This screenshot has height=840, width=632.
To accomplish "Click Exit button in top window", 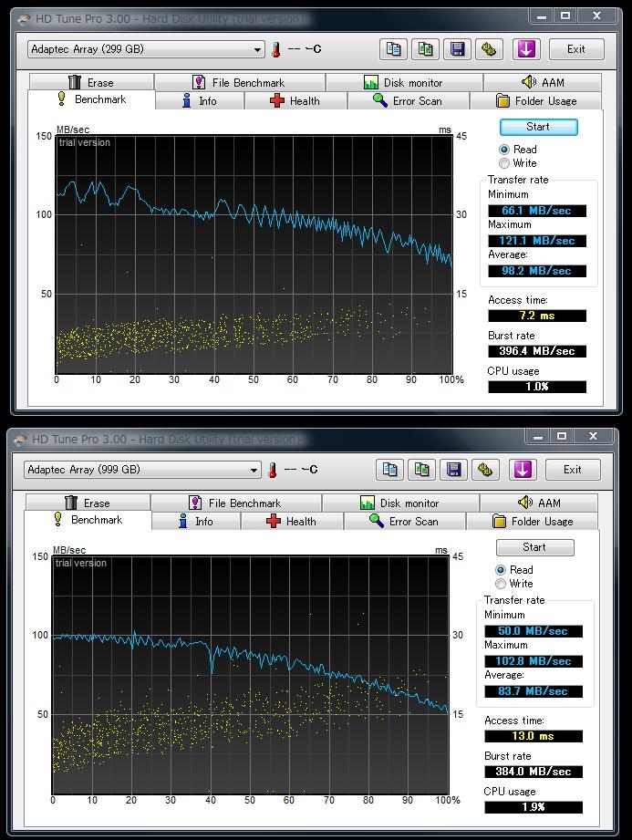I will coord(576,49).
